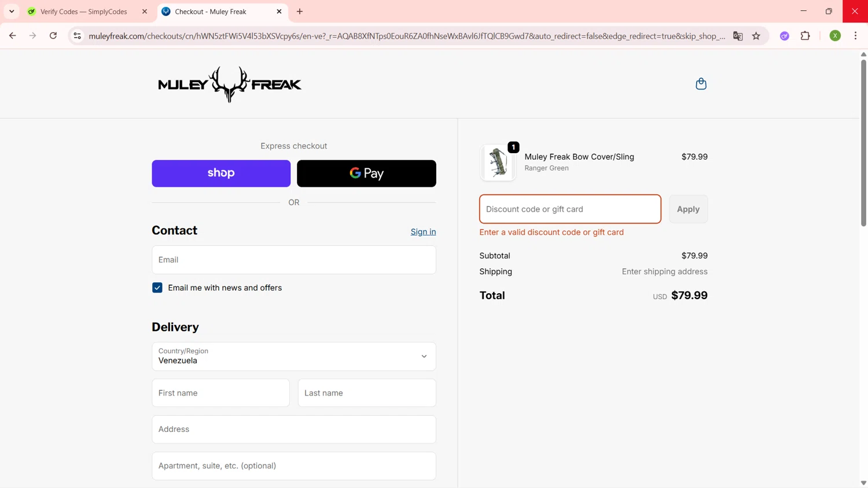Click the Last name field
Screen dimensions: 868x488
pyautogui.click(x=367, y=393)
